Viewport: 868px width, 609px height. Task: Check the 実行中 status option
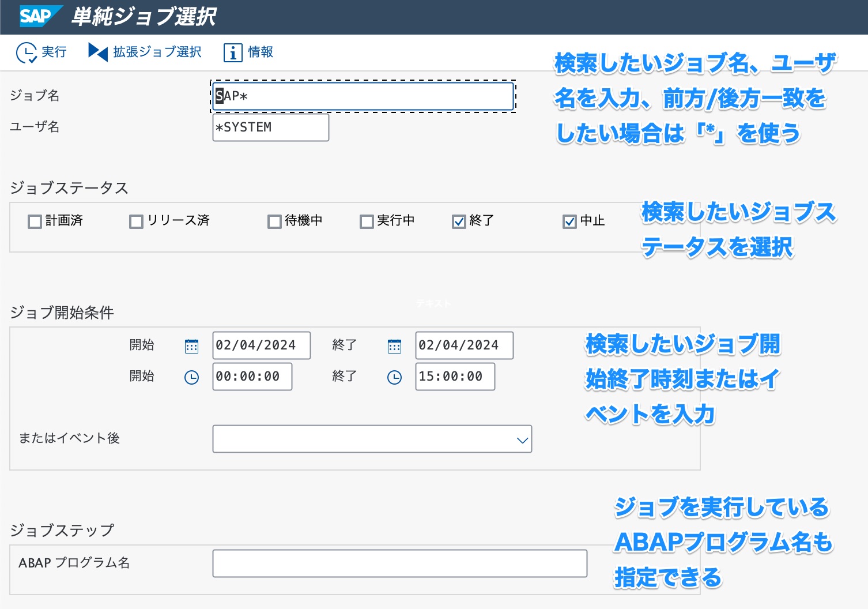367,221
